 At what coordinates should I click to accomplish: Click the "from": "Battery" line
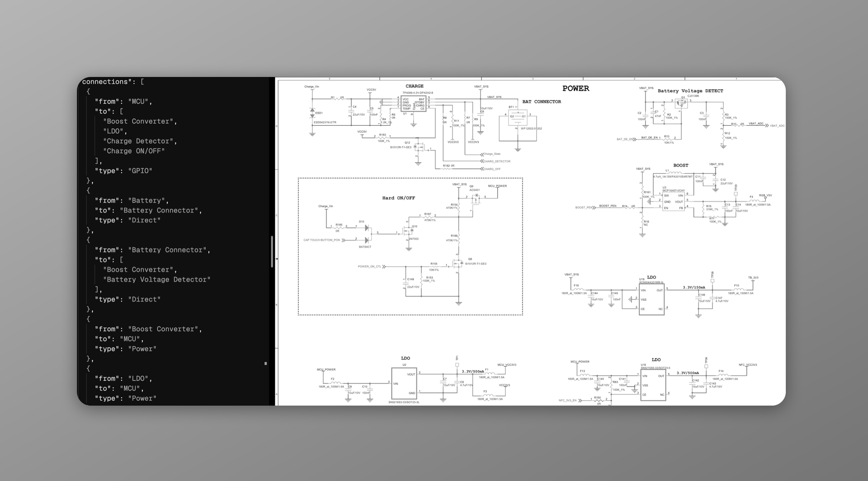click(132, 200)
